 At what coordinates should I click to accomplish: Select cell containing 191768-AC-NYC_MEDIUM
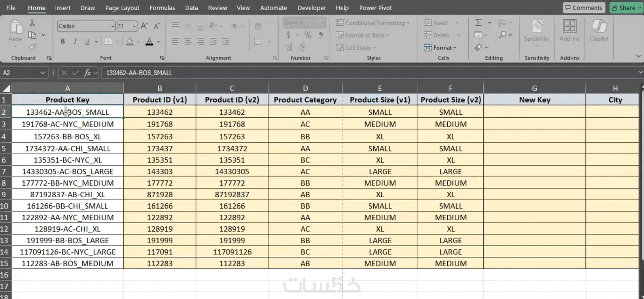point(67,124)
